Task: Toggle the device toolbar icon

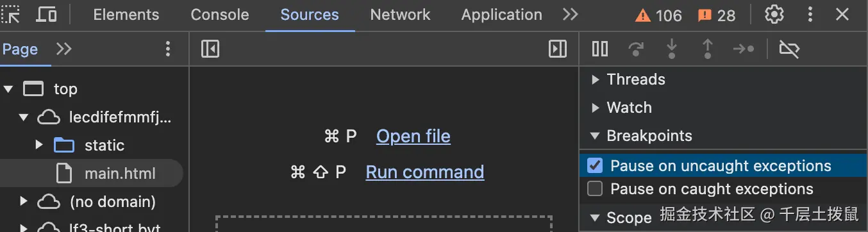Action: 46,14
